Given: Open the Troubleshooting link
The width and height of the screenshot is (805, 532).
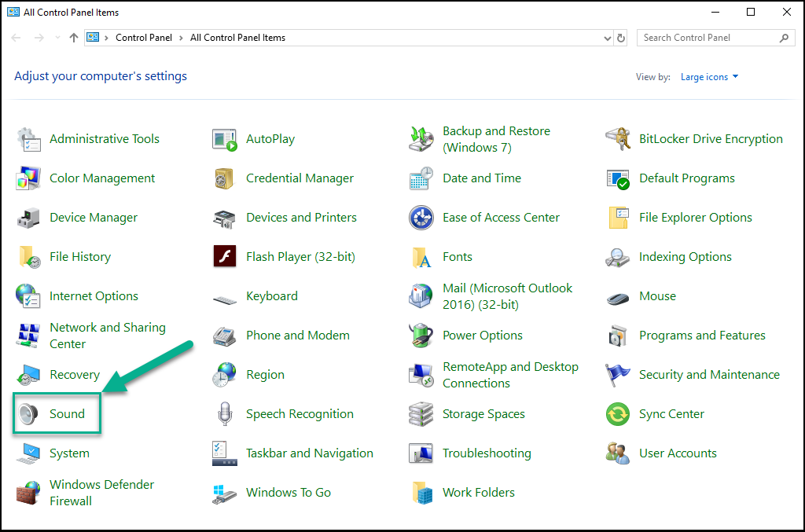Looking at the screenshot, I should pyautogui.click(x=487, y=453).
